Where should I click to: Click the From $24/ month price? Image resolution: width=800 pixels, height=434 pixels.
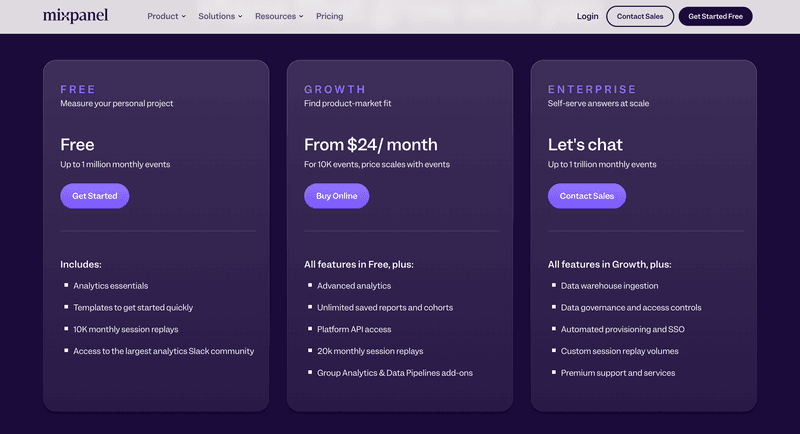coord(370,145)
